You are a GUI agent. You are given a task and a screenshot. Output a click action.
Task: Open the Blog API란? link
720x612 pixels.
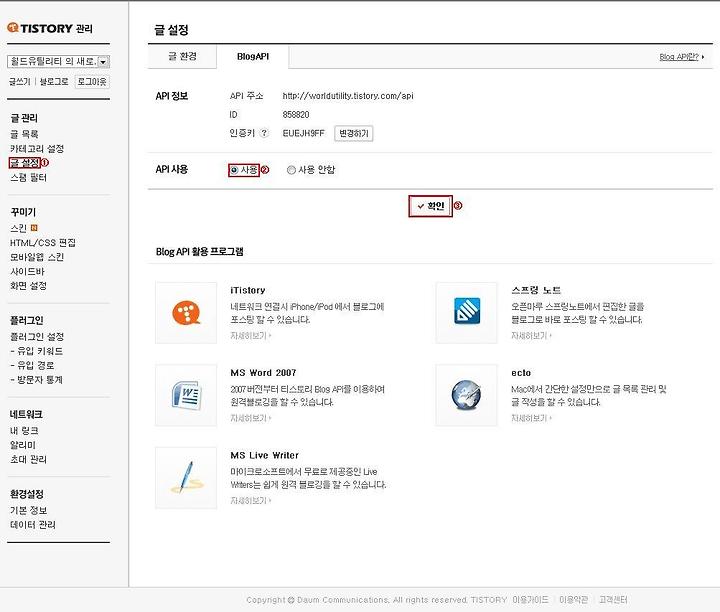681,57
